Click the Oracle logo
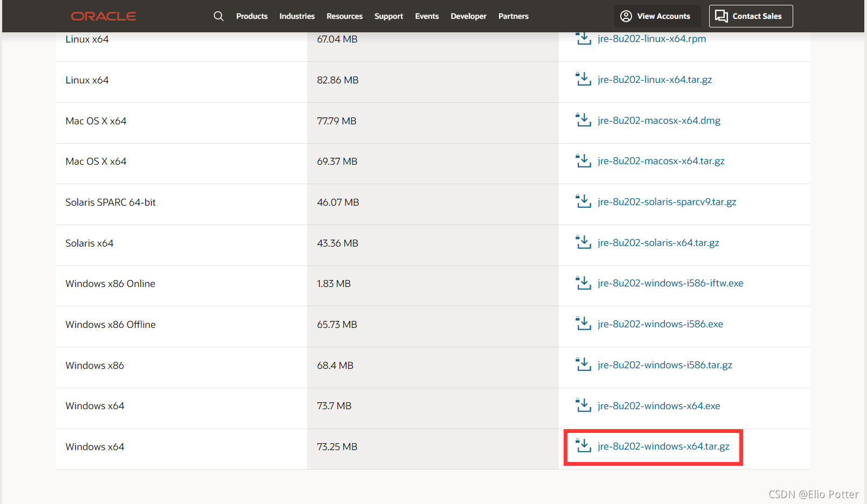Viewport: 867px width, 504px height. 103,16
